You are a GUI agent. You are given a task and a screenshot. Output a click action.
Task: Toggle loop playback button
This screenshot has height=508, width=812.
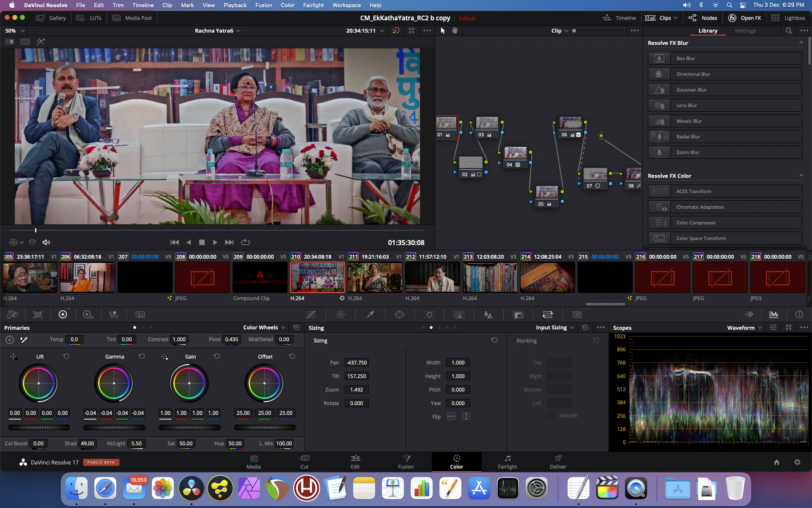point(245,242)
